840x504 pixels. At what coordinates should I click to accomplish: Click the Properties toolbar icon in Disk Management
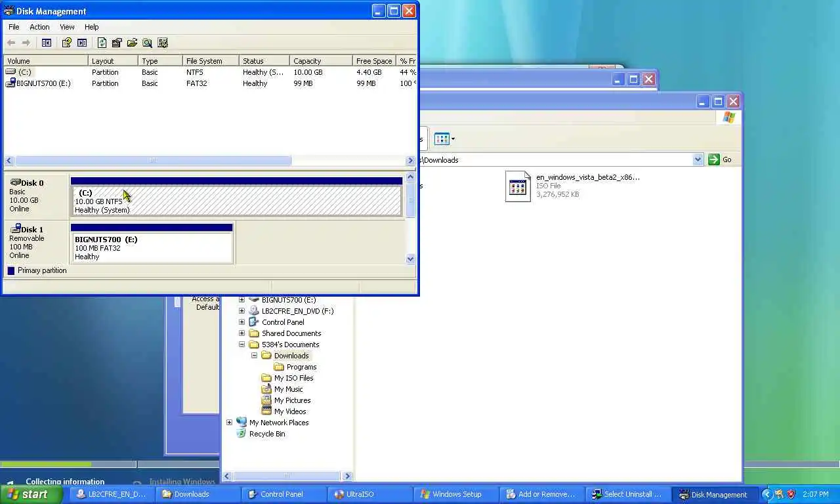(117, 43)
